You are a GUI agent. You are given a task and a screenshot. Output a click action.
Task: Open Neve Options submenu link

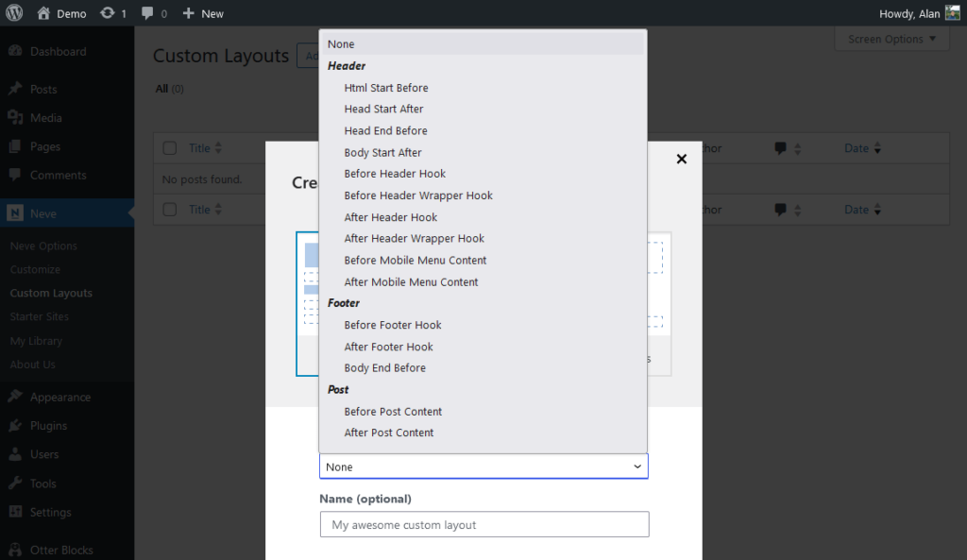[x=43, y=246]
